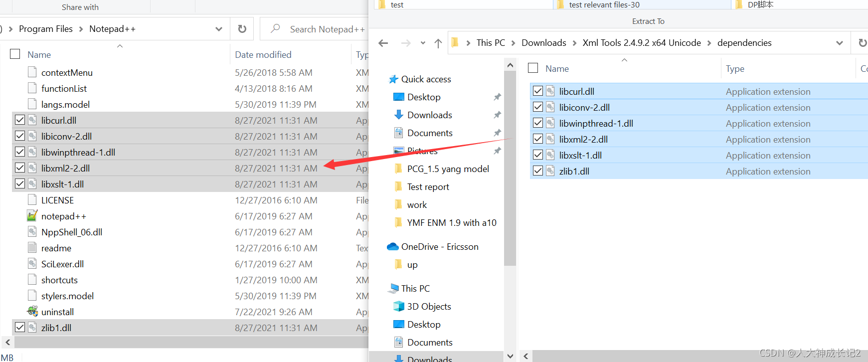The width and height of the screenshot is (868, 362).
Task: Open work folder in Quick access
Action: click(411, 204)
